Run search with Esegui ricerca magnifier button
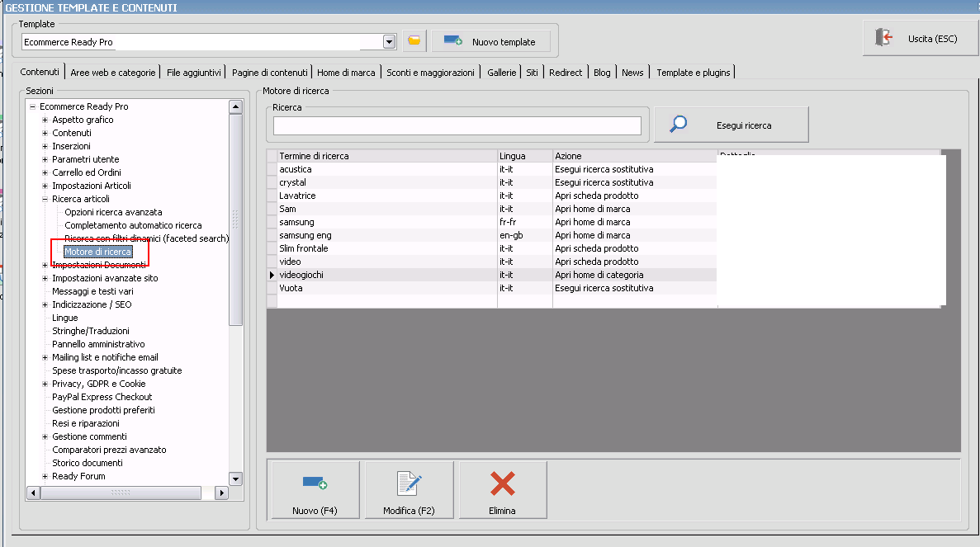This screenshot has height=547, width=980. 731,125
